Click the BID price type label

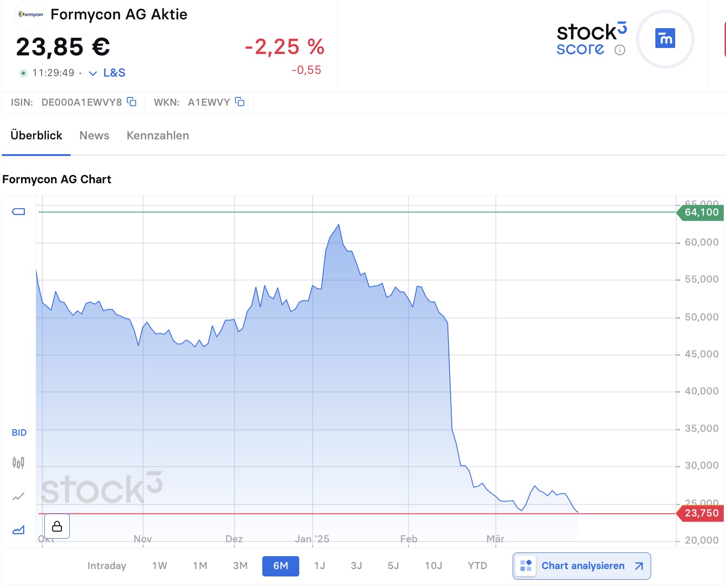pyautogui.click(x=19, y=432)
